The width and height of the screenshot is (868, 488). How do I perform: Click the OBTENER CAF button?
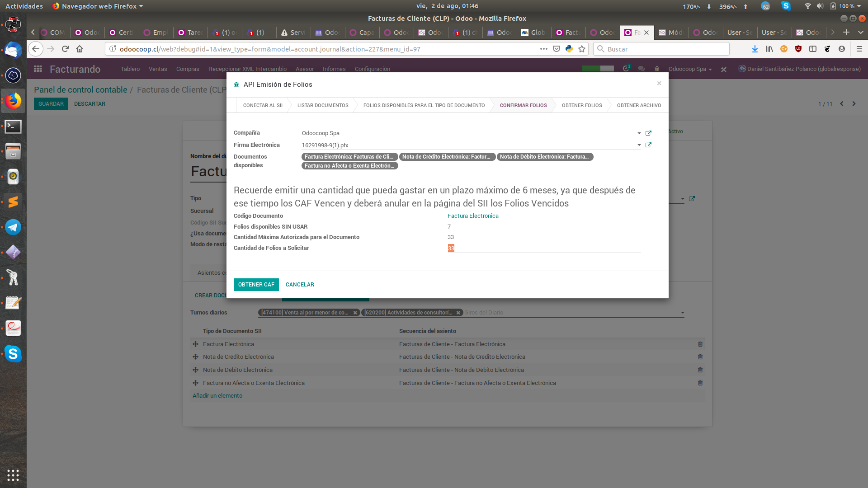pyautogui.click(x=256, y=284)
